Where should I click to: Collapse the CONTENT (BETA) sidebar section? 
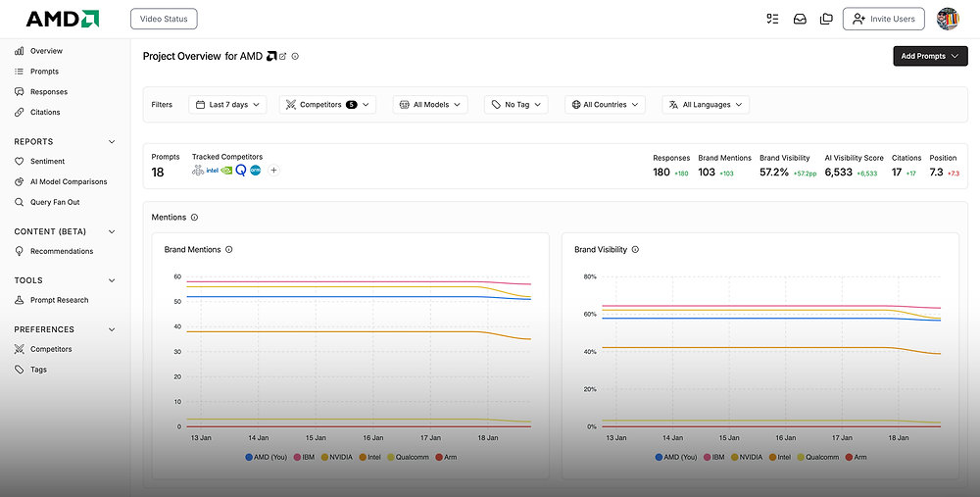[112, 232]
